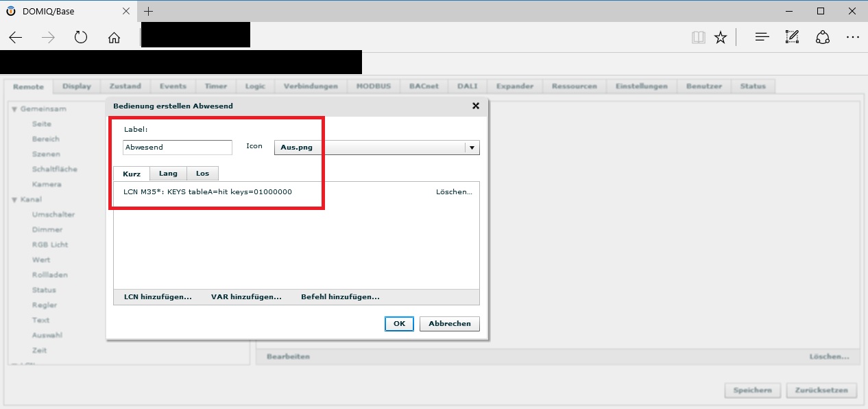
Task: Open the reading view book icon
Action: click(698, 38)
